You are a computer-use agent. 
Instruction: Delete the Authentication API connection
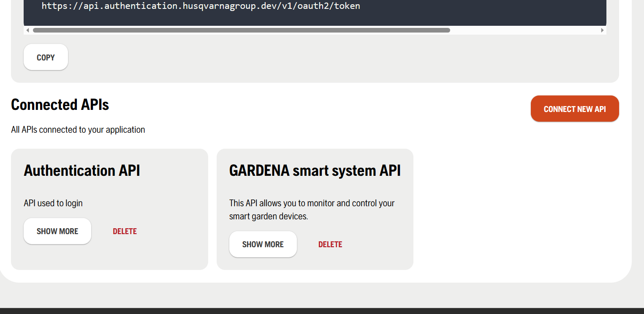click(x=125, y=231)
